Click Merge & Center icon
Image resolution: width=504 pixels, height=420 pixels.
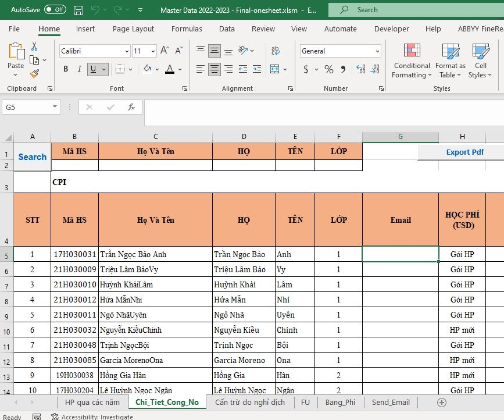tap(275, 69)
